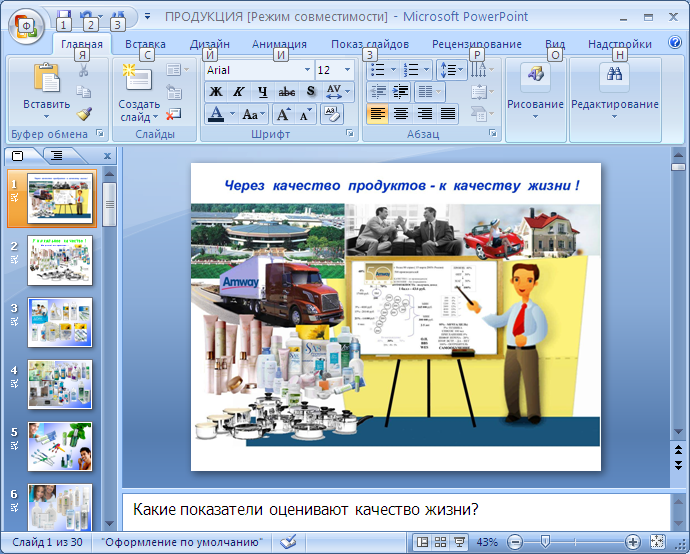Open the Вставка ribbon tab

pyautogui.click(x=145, y=44)
